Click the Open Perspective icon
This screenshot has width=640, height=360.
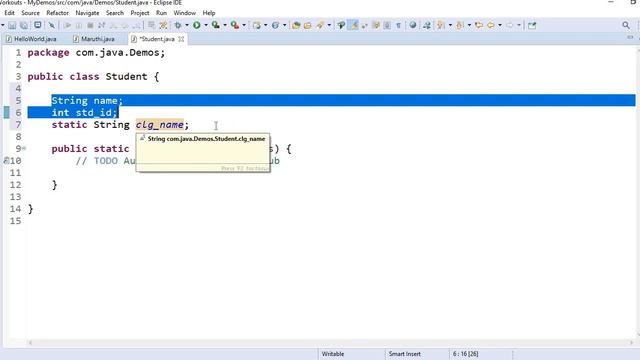532,25
